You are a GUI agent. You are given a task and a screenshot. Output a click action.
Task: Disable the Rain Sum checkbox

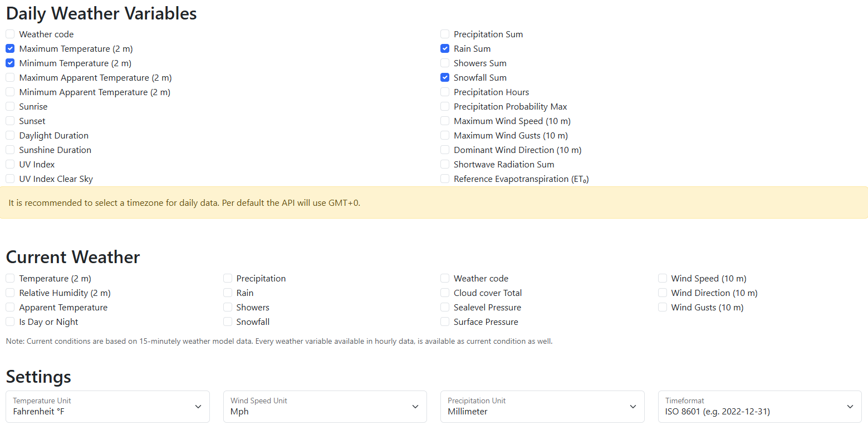point(445,49)
